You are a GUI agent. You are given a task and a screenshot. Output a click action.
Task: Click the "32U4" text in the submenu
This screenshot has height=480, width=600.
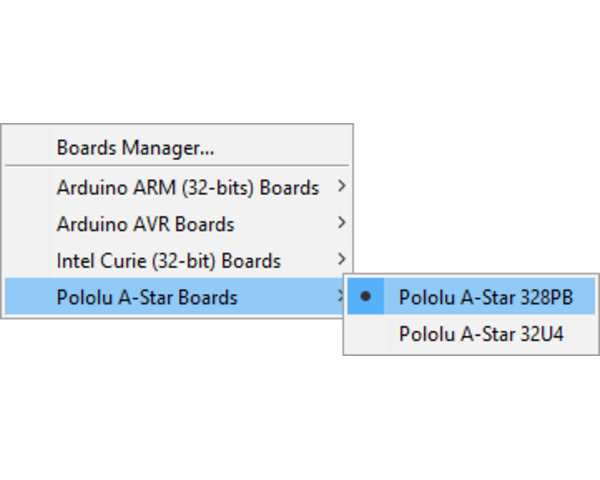point(541,334)
